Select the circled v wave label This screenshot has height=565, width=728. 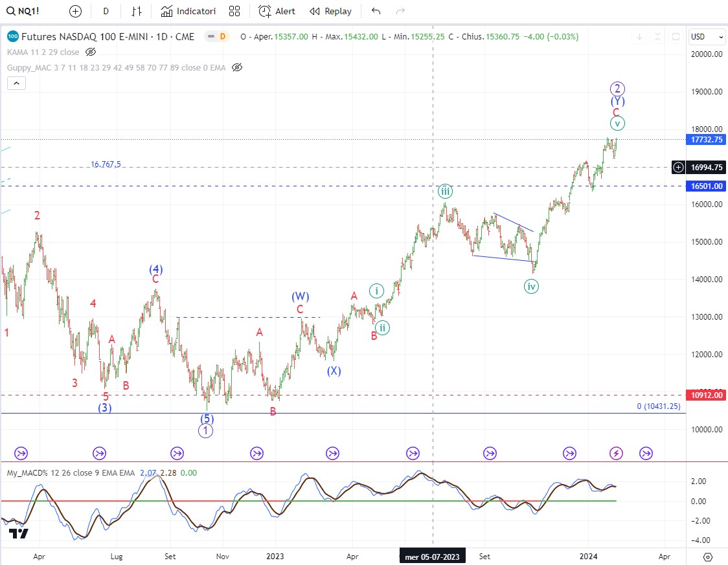[617, 124]
